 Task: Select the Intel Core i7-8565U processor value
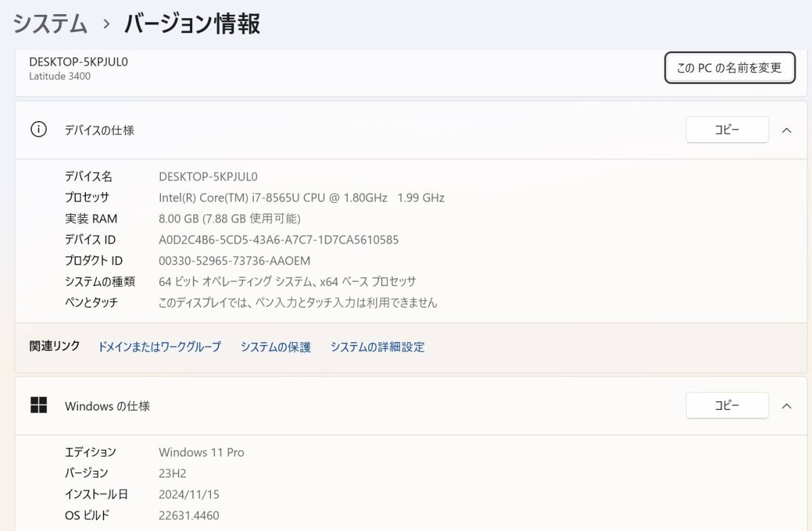click(x=302, y=198)
